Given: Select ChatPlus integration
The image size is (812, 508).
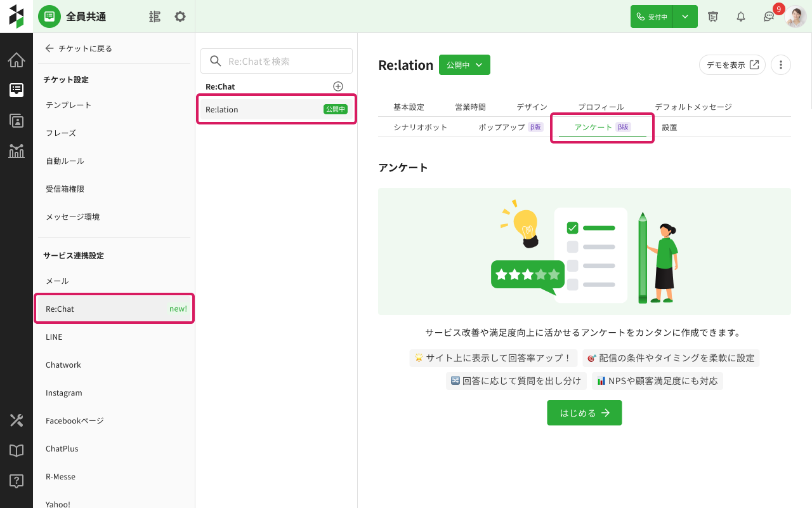Looking at the screenshot, I should point(114,448).
